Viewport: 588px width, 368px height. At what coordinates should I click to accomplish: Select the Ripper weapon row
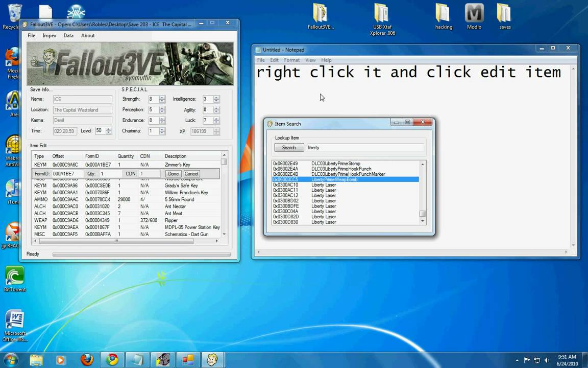127,220
